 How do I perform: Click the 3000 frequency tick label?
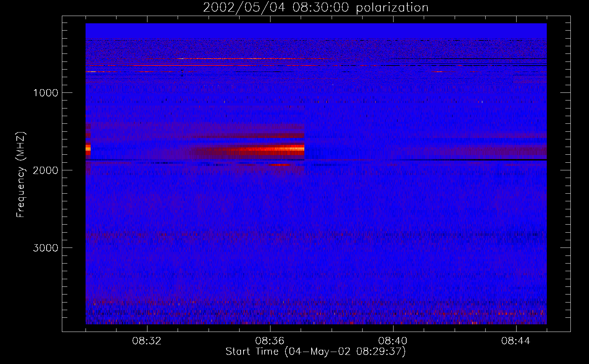pyautogui.click(x=46, y=248)
